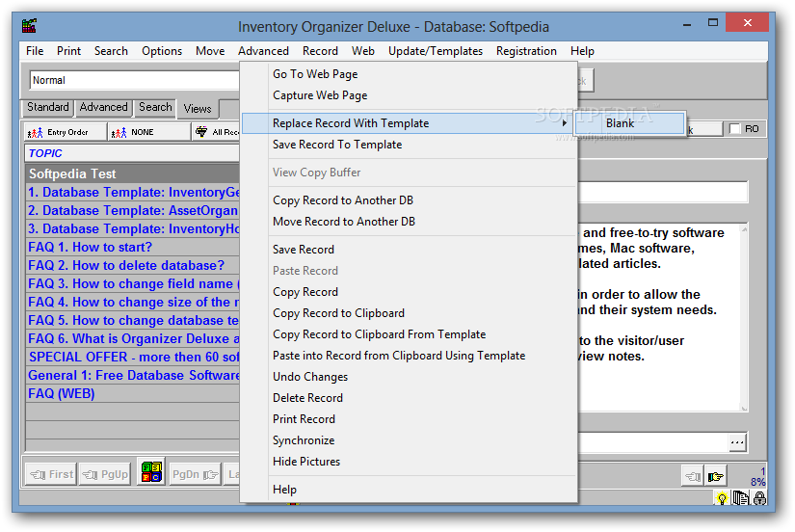Choose Capture Web Page
Screen dimensions: 795x532
pos(409,95)
